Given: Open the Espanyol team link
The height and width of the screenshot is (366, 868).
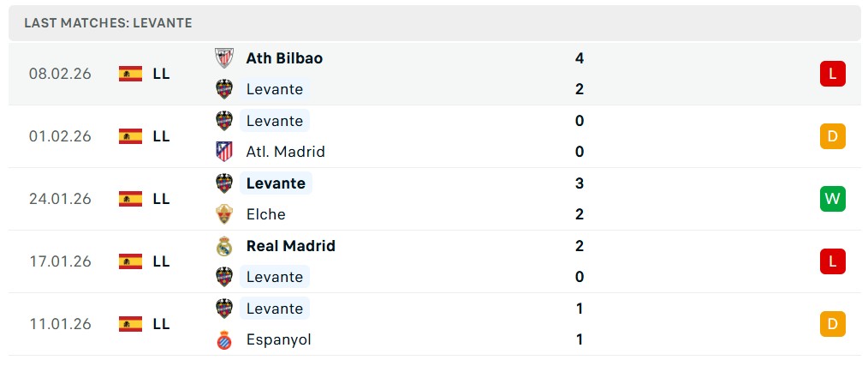Looking at the screenshot, I should pyautogui.click(x=278, y=339).
